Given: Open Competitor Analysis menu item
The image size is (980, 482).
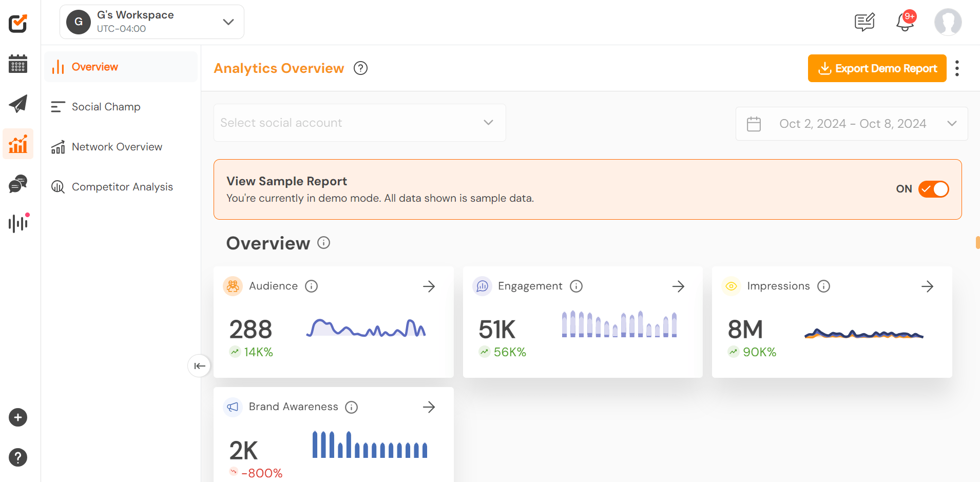Looking at the screenshot, I should point(121,187).
